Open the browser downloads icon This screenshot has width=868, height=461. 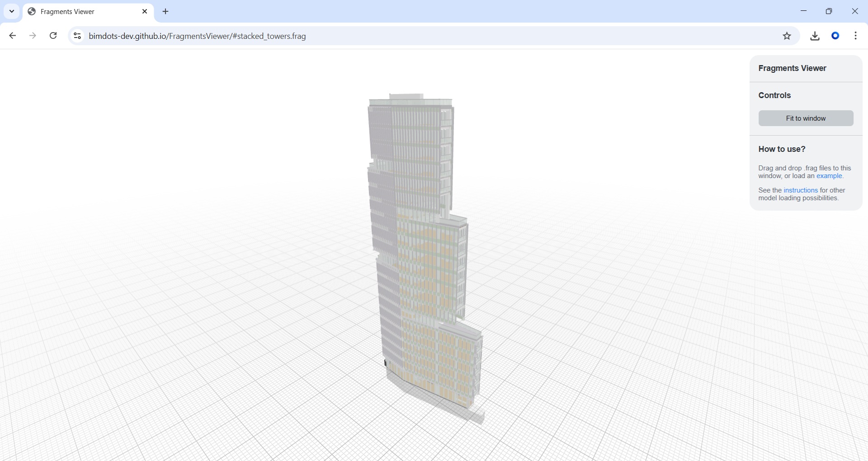815,36
